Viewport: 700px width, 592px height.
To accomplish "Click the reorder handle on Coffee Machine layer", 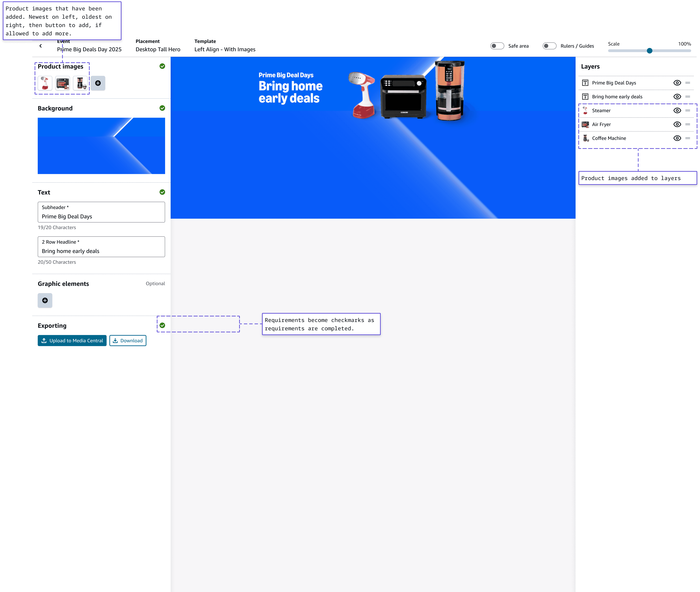I will [688, 138].
